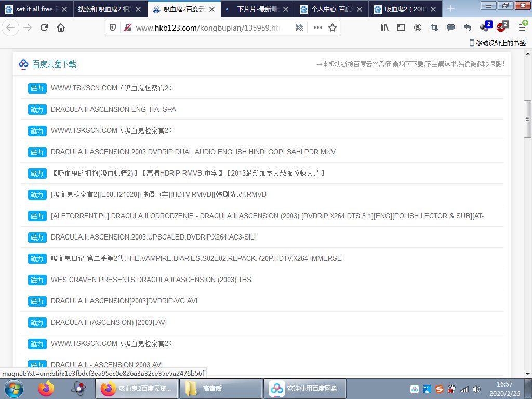Open the Firefox hamburger menu
Viewport: 532px width, 399px height.
(522, 28)
